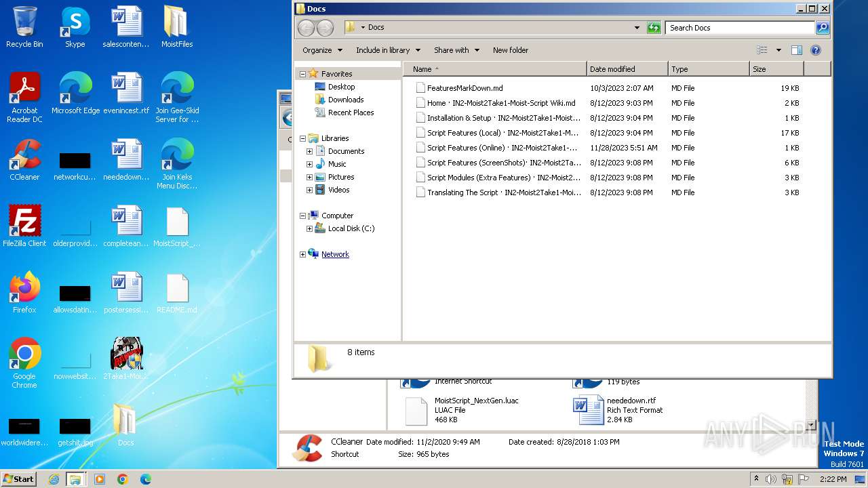The image size is (868, 488).
Task: Select the evenincest.rtf document on the desktop
Action: [126, 94]
